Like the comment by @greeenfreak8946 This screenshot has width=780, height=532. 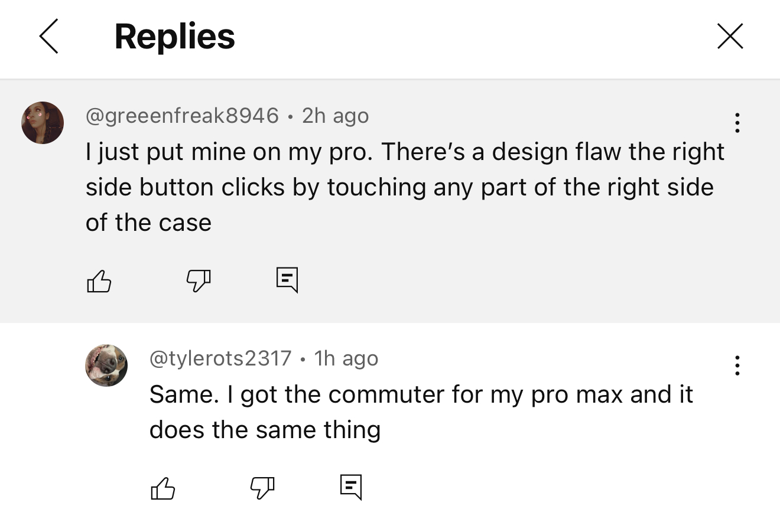point(99,280)
